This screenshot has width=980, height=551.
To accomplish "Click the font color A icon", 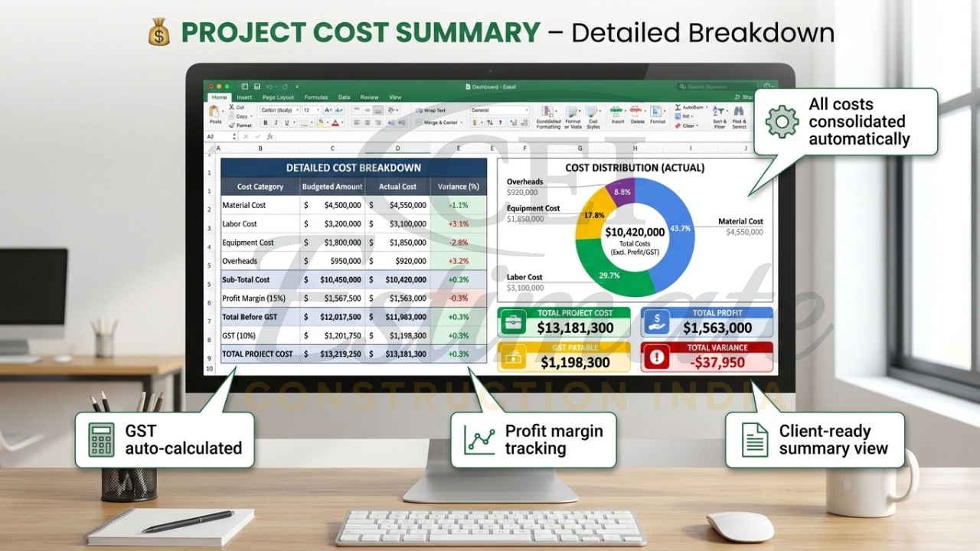I will [x=335, y=122].
